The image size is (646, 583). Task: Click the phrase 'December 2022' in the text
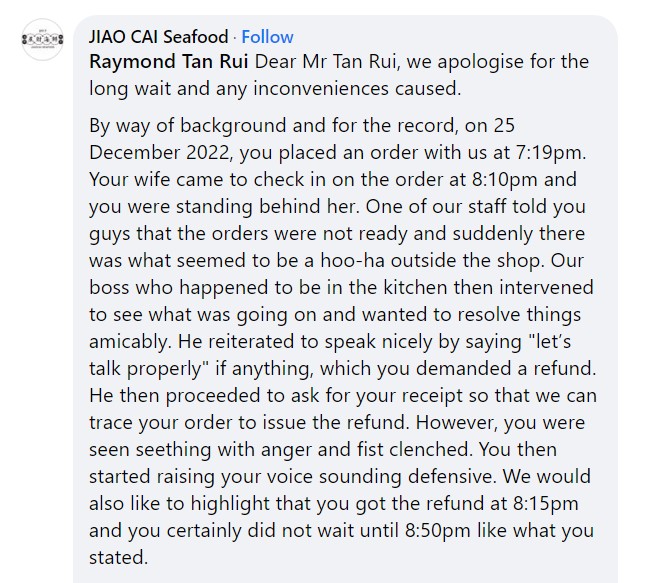(159, 152)
